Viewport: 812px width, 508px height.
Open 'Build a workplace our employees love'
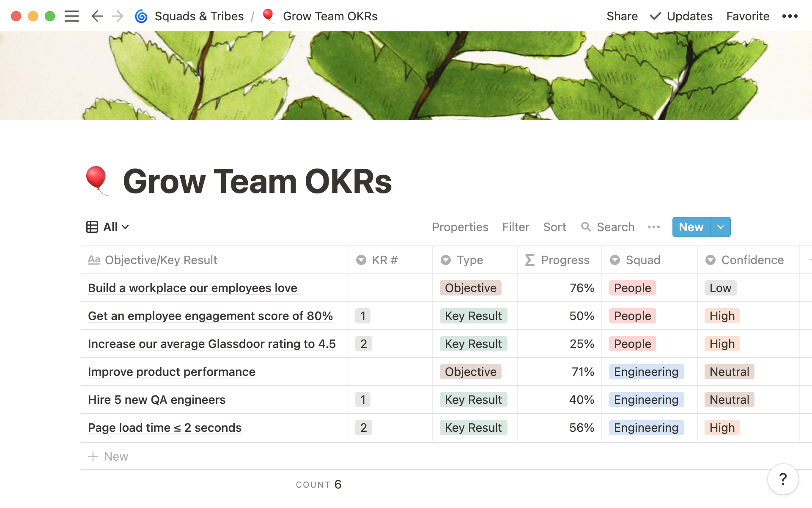[192, 288]
